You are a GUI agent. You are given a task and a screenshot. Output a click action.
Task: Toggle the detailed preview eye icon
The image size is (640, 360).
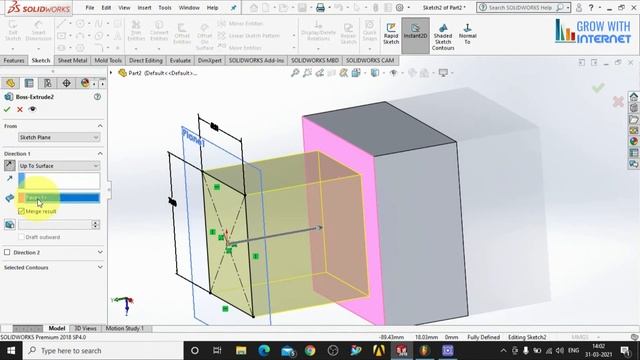click(x=33, y=109)
